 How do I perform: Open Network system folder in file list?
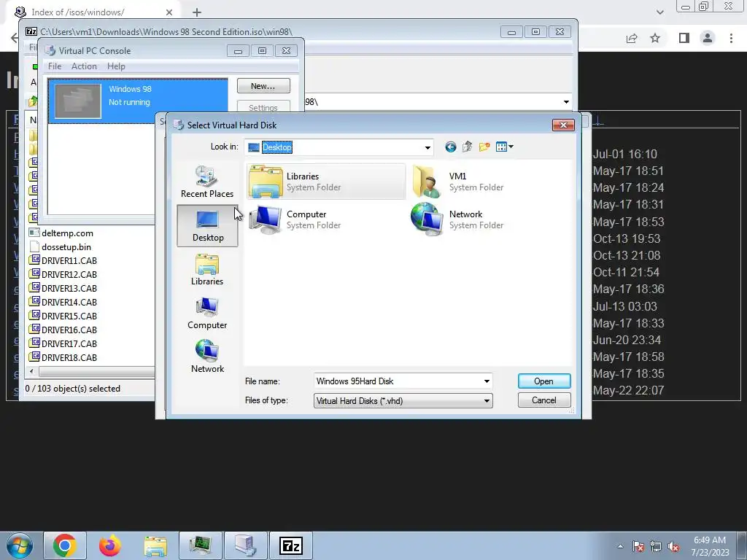[x=457, y=219]
